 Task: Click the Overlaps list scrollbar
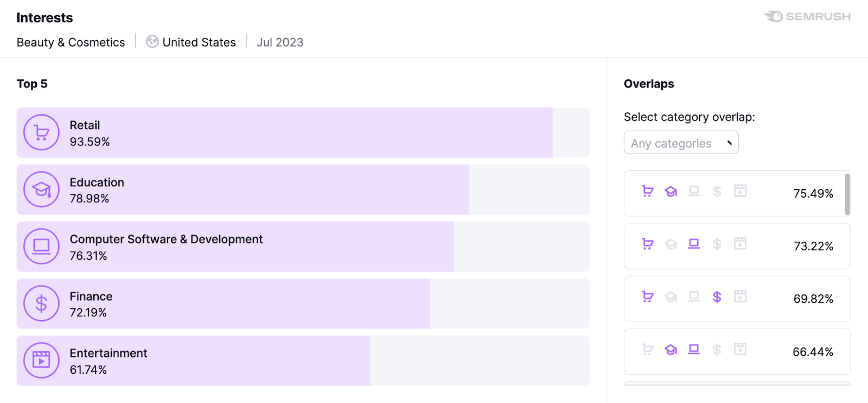847,193
